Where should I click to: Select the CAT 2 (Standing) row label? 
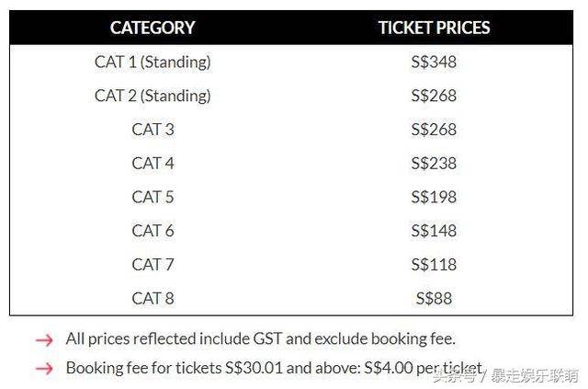coord(153,96)
